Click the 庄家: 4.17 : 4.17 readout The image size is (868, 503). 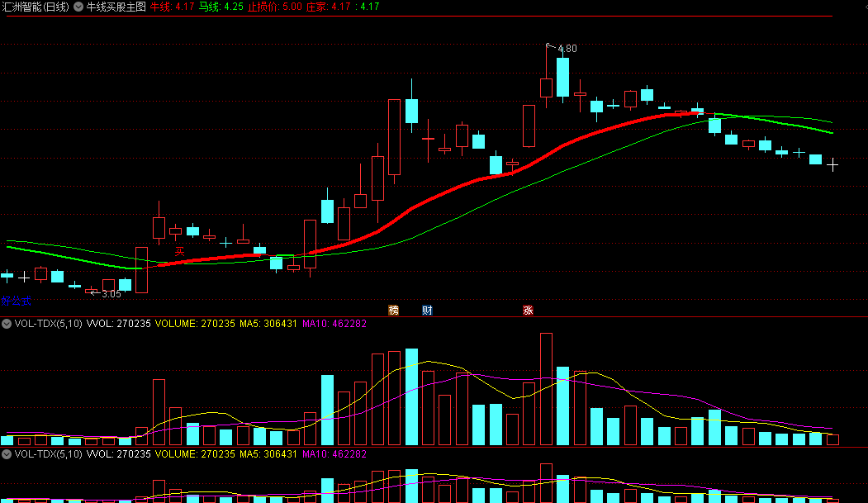click(343, 7)
